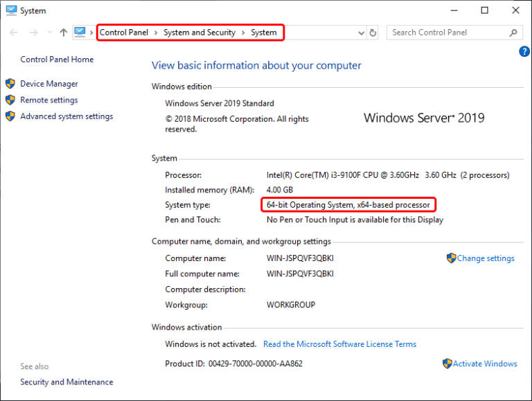532x401 pixels.
Task: Expand address bar history dropdown
Action: coord(362,33)
